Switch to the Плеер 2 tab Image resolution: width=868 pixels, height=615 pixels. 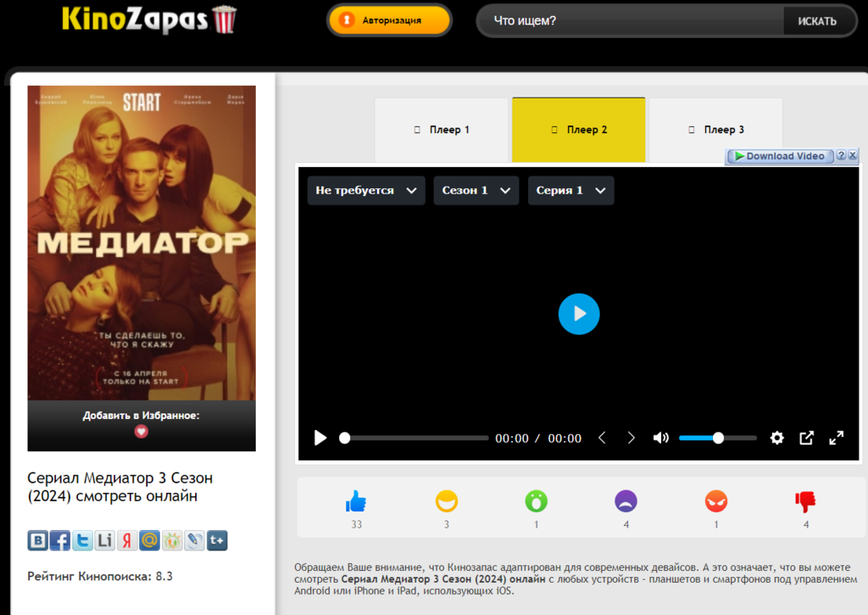click(x=578, y=130)
